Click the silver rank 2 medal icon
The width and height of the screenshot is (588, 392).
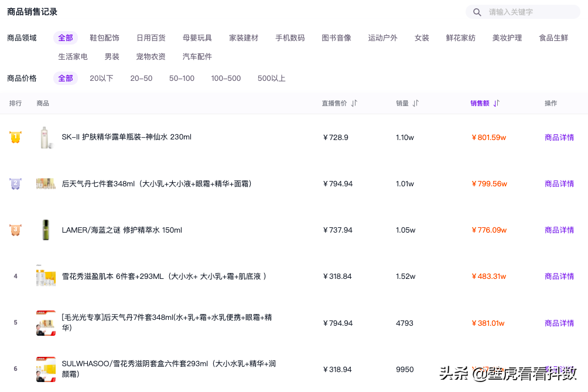pyautogui.click(x=15, y=184)
